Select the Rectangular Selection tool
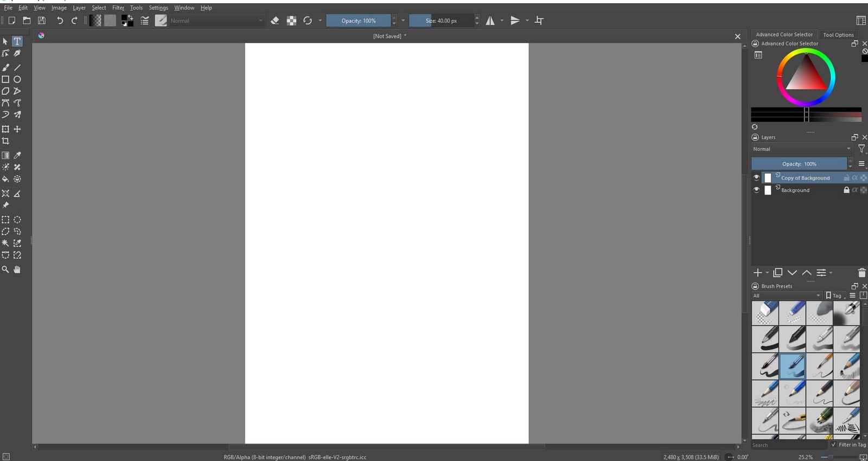Viewport: 868px width, 461px height. 5,220
